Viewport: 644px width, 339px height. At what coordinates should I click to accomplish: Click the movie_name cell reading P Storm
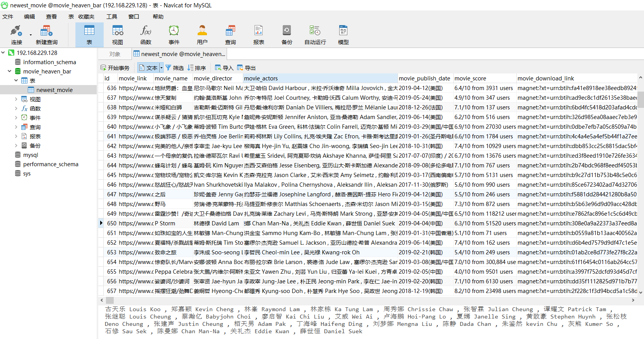[x=173, y=223]
